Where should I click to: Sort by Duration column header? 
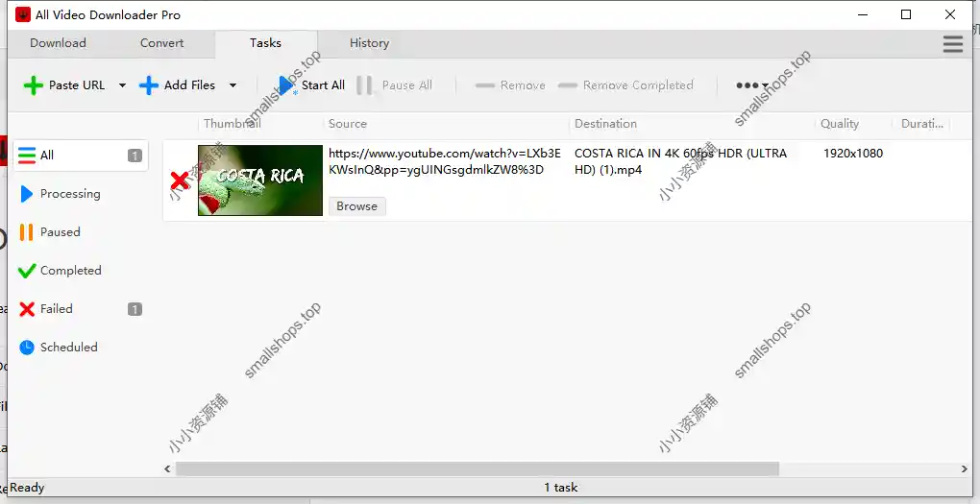pyautogui.click(x=922, y=124)
